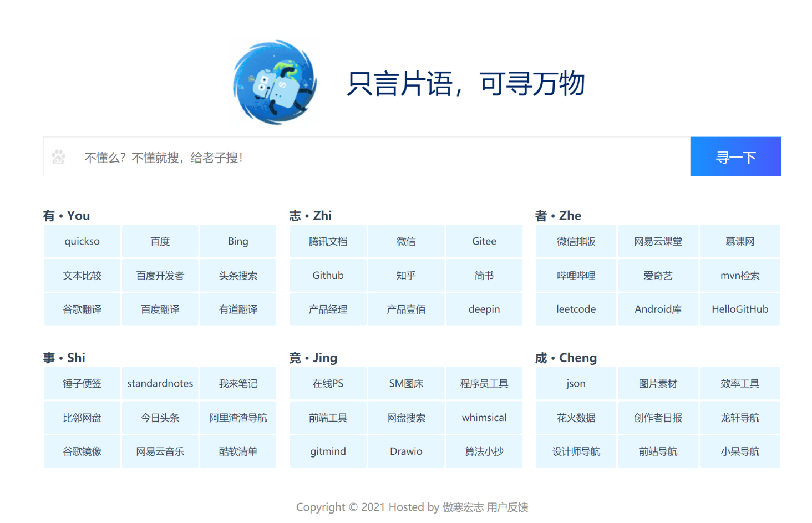This screenshot has height=523, width=812.
Task: Open mvn检索
Action: 740,276
